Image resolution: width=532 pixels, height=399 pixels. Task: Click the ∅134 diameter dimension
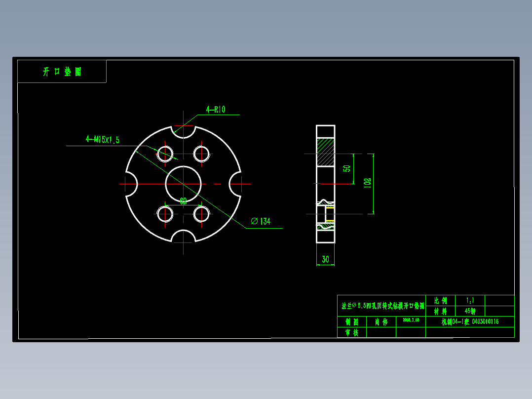coord(262,222)
